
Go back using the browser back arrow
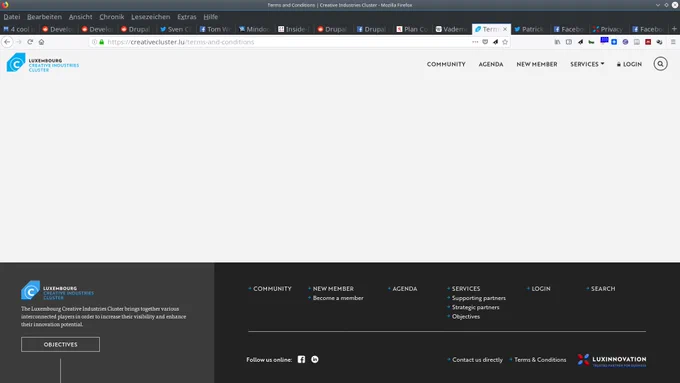[x=7, y=42]
